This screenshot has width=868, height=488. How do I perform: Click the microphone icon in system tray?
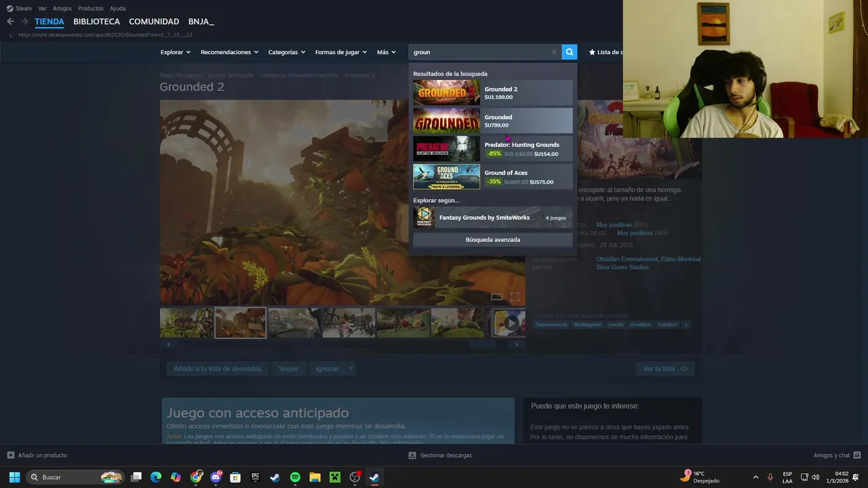point(770,477)
